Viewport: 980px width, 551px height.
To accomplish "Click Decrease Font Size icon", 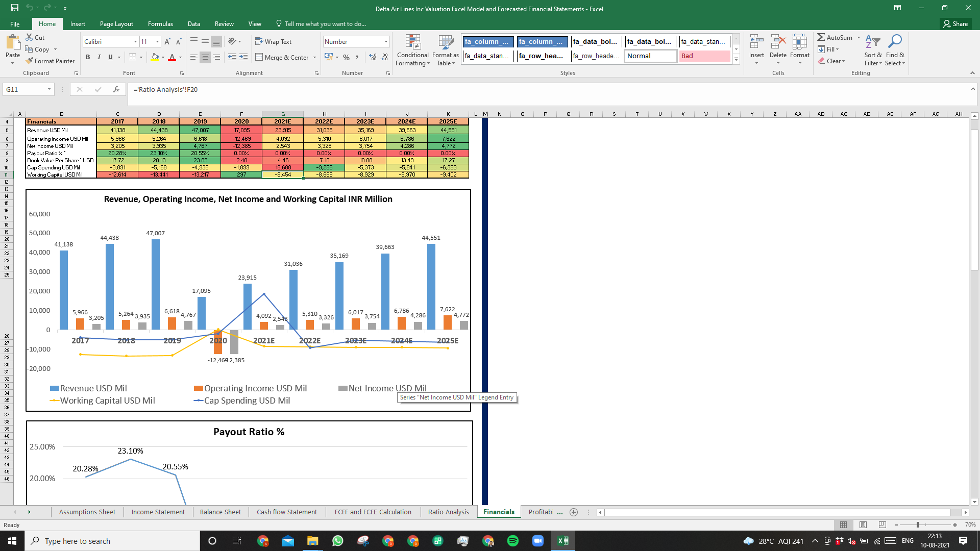I will pyautogui.click(x=179, y=42).
